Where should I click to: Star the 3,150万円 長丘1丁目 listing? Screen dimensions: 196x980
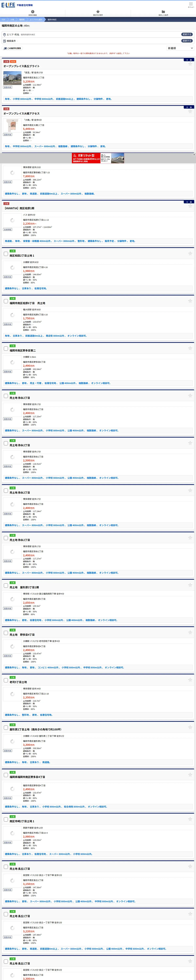[x=190, y=867]
